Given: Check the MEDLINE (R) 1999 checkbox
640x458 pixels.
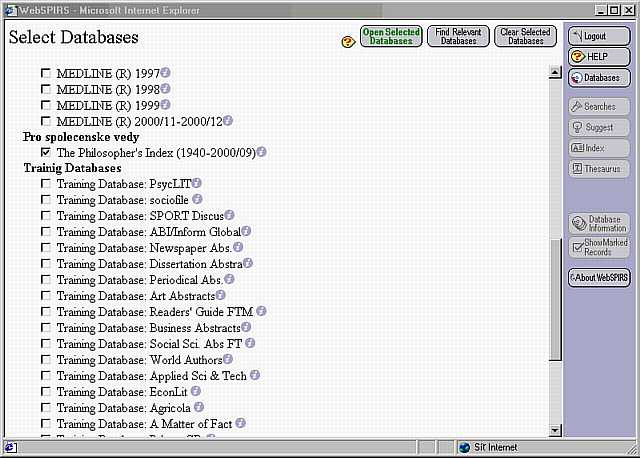Looking at the screenshot, I should (46, 105).
